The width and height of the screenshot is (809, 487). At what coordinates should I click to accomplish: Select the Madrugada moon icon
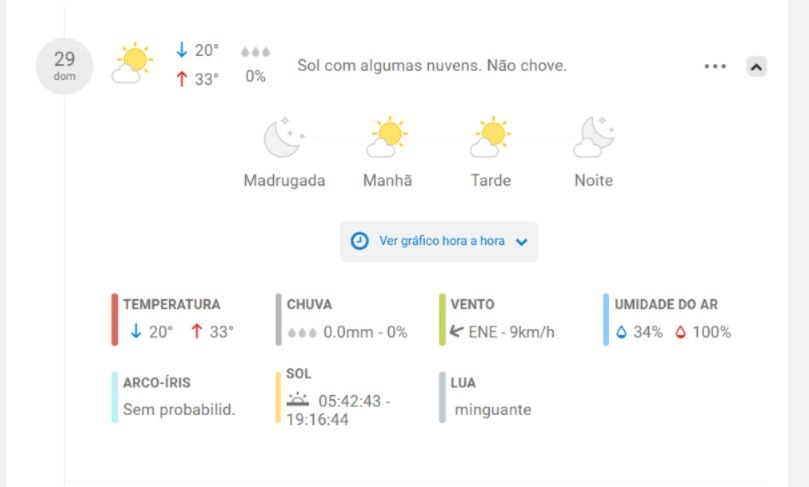pyautogui.click(x=284, y=137)
